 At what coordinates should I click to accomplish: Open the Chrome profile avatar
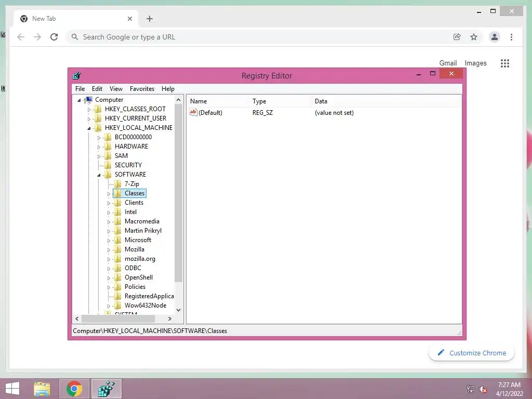pyautogui.click(x=495, y=37)
